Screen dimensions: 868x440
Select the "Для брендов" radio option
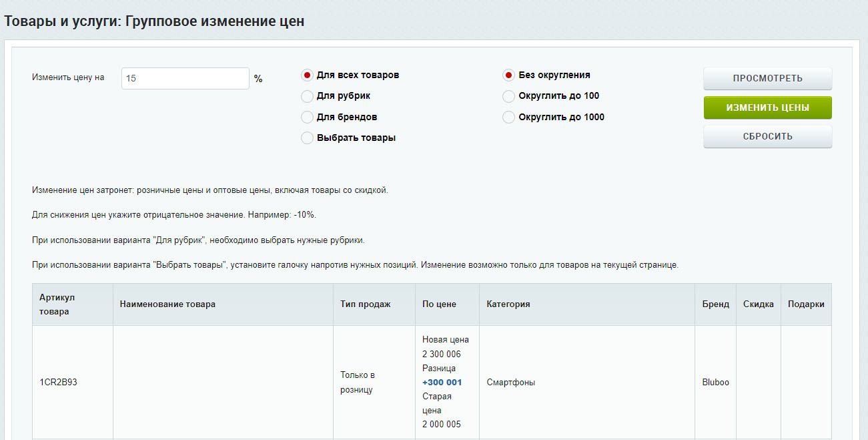tap(307, 118)
